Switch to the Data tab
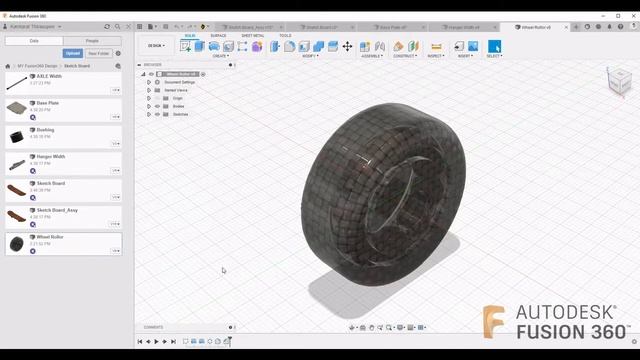 34,41
